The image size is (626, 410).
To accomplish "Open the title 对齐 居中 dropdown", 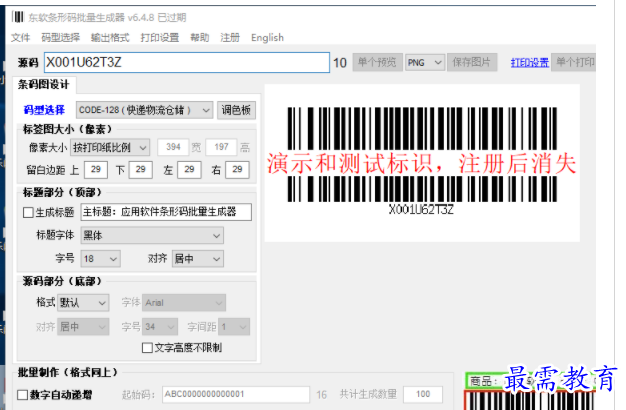I will pyautogui.click(x=198, y=259).
